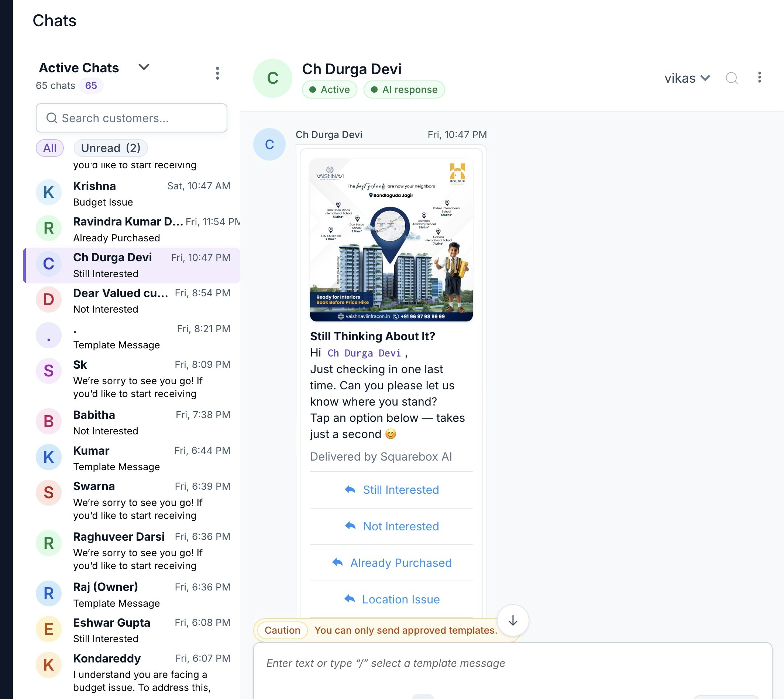The width and height of the screenshot is (784, 699).
Task: Click the Search customers field
Action: click(x=131, y=118)
